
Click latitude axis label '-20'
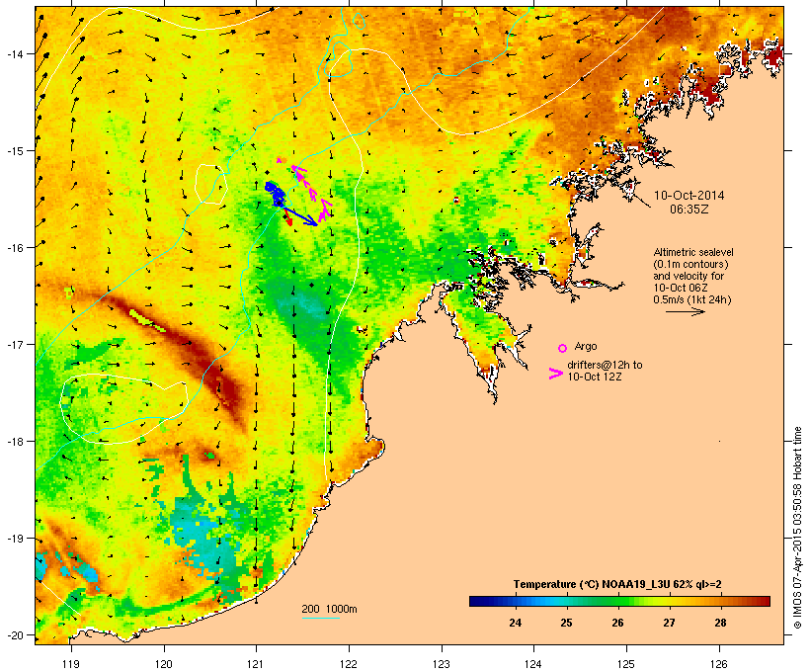point(14,634)
